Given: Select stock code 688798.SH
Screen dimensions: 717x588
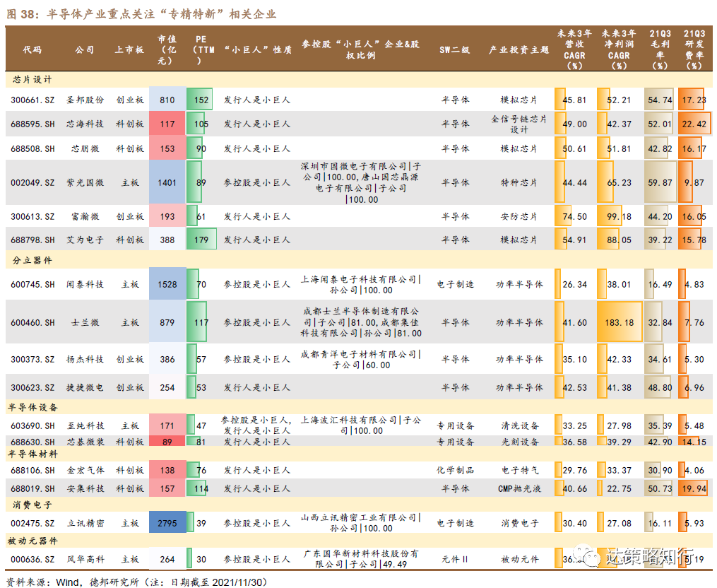Looking at the screenshot, I should (32, 240).
